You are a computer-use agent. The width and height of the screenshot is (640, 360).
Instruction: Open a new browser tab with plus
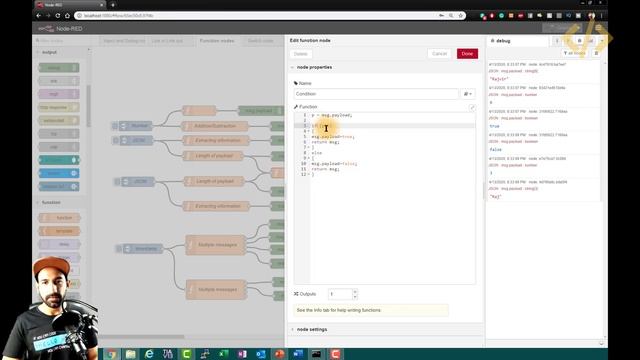point(113,5)
